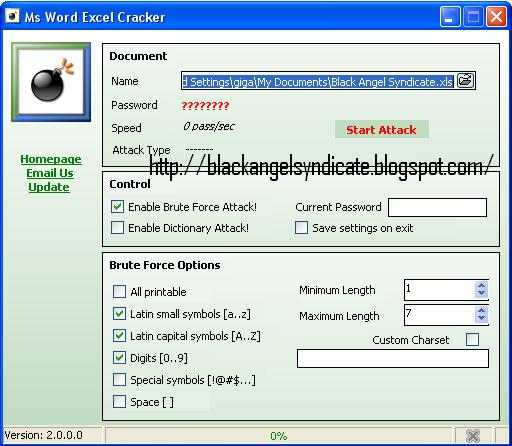Start the attack with Start Attack button
Image resolution: width=512 pixels, height=446 pixels.
tap(381, 129)
